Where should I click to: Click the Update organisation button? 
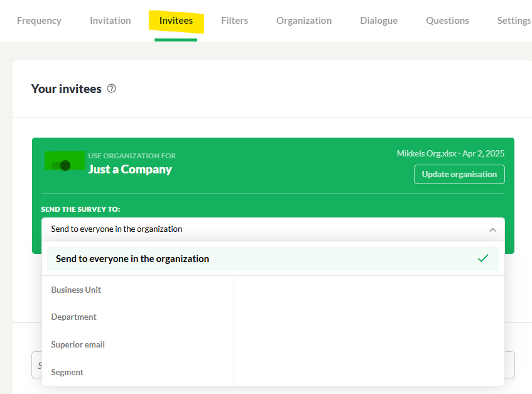pyautogui.click(x=459, y=175)
